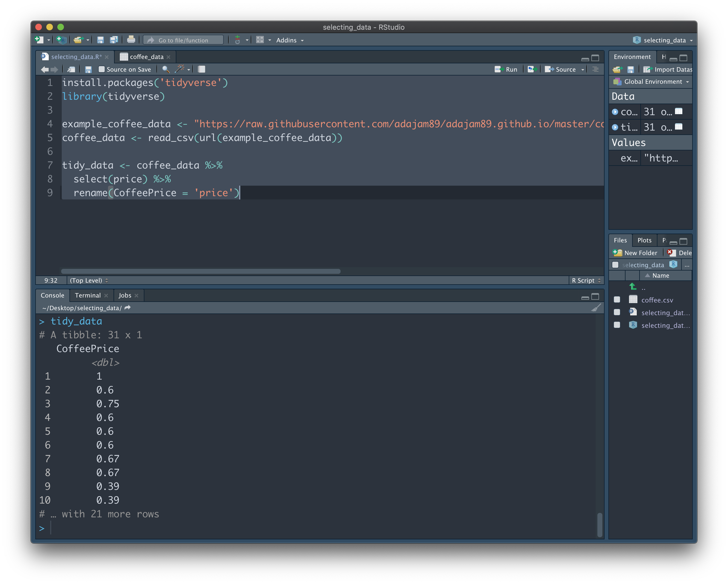Click the Re-run previous code icon
728x584 pixels.
[532, 69]
